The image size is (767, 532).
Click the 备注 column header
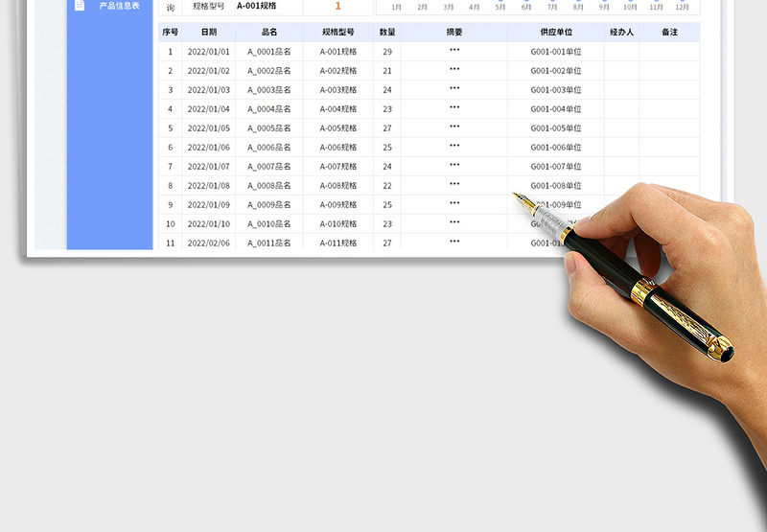pyautogui.click(x=669, y=33)
